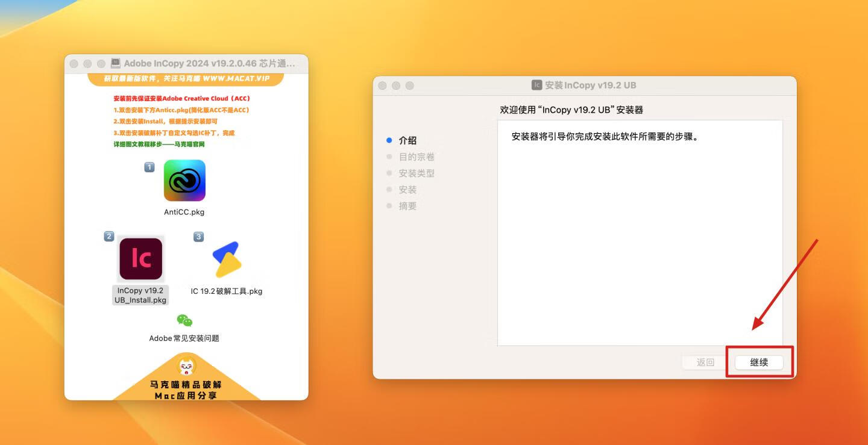Close the Adobe InCopy 2024 disk window

point(74,63)
